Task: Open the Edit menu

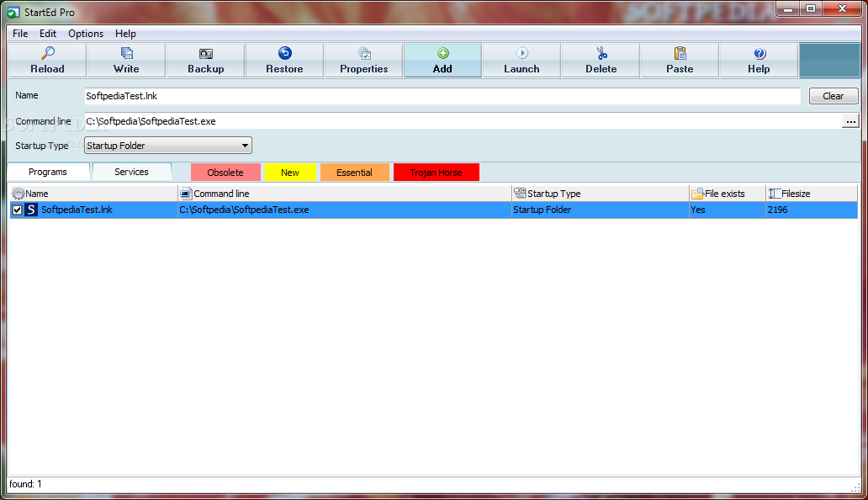Action: pyautogui.click(x=48, y=33)
